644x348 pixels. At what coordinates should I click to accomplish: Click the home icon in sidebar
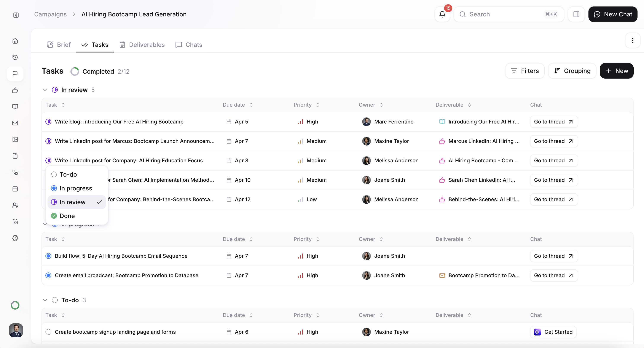click(15, 41)
